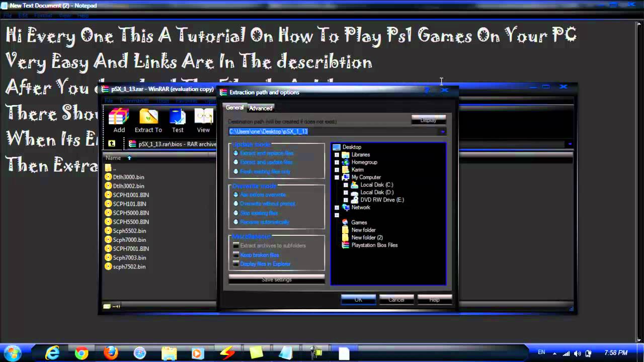This screenshot has width=644, height=362.
Task: Select the Dtlh3002.bin file in WinRAR
Action: [125, 186]
